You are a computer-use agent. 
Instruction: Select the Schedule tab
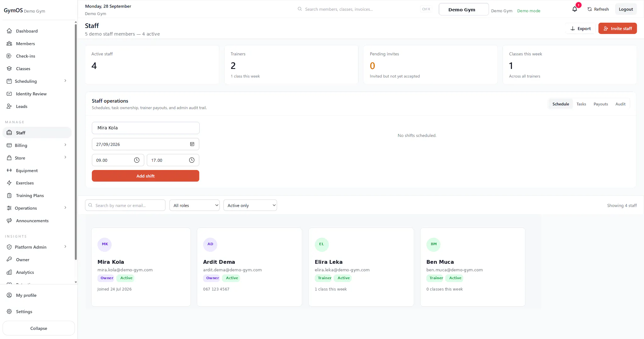click(561, 104)
